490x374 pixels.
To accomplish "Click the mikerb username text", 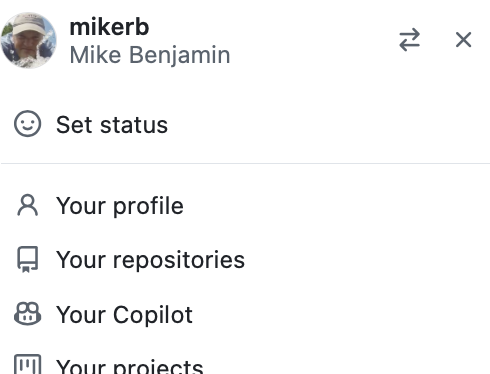I will pyautogui.click(x=109, y=27).
